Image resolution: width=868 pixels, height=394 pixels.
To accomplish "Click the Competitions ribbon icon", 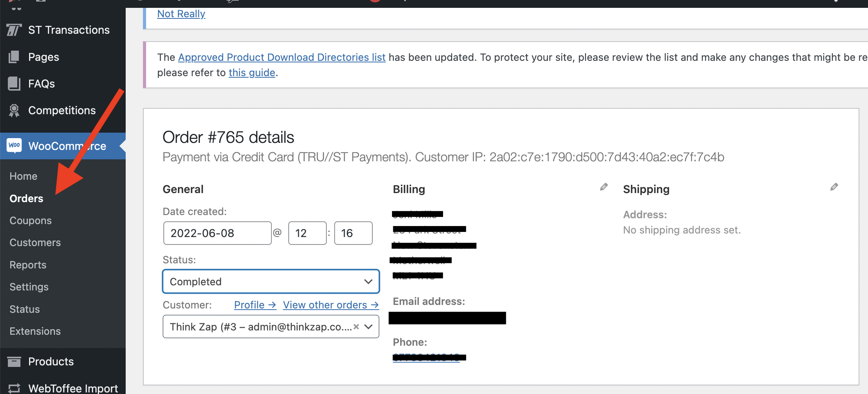I will [x=14, y=111].
